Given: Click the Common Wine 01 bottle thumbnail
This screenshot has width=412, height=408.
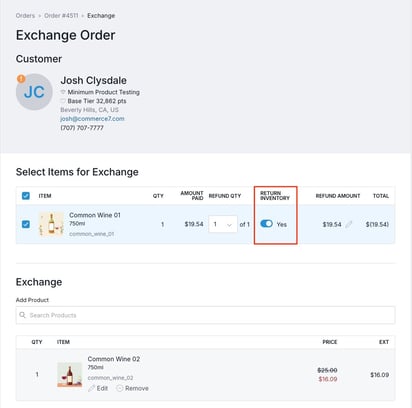Looking at the screenshot, I should 51,224.
